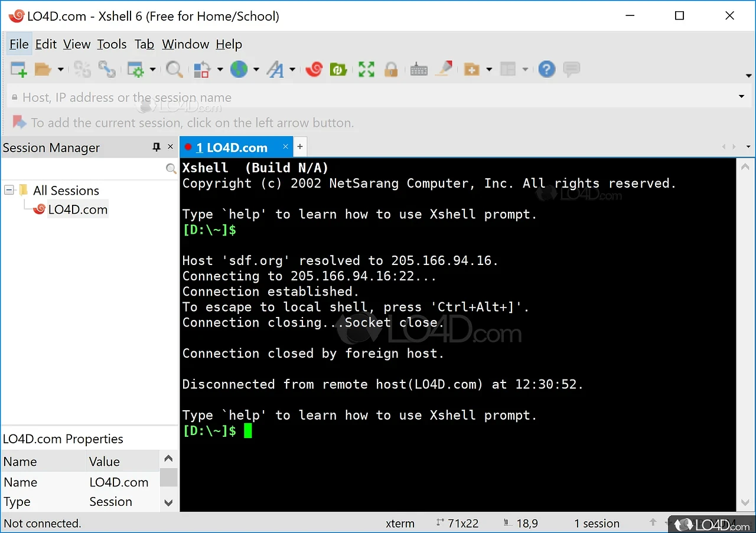Screen dimensions: 756x533
Task: Click the LO4D.com session swirl icon in tree
Action: tap(40, 209)
